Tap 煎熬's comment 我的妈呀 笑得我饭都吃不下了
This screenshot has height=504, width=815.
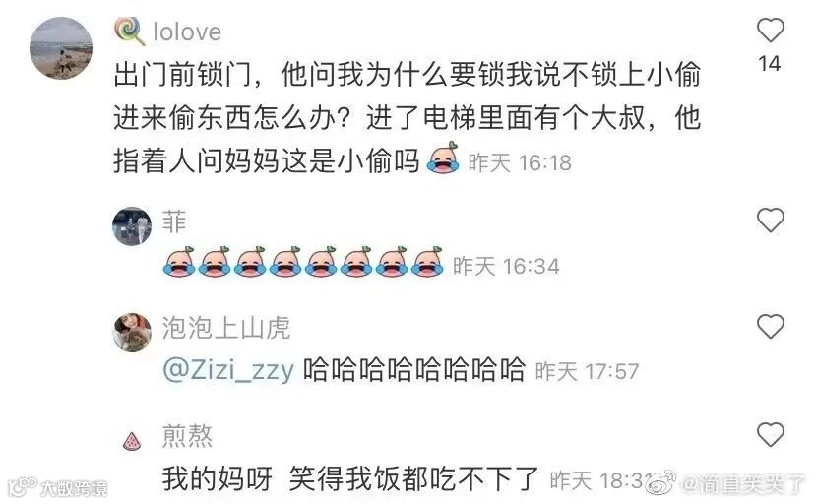click(349, 478)
